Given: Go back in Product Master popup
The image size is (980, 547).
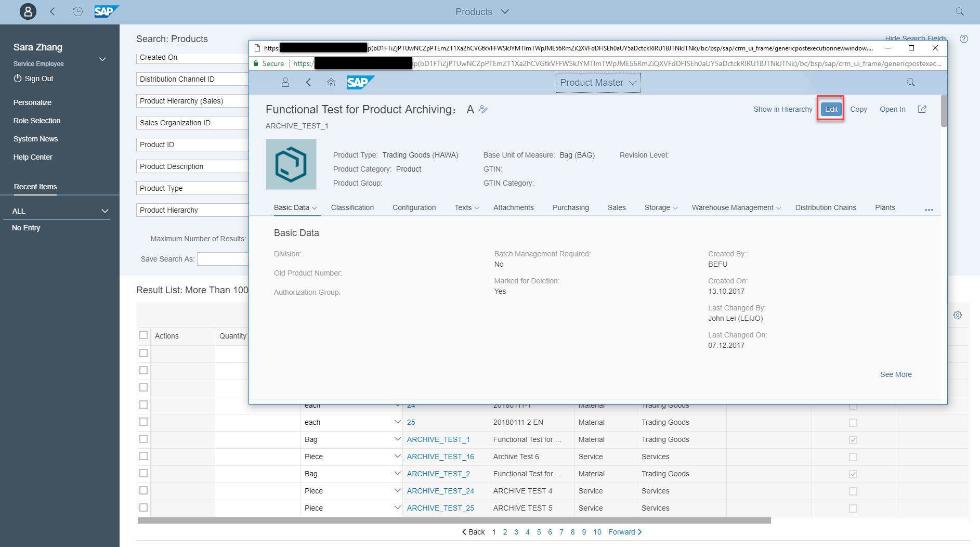Looking at the screenshot, I should coord(308,82).
